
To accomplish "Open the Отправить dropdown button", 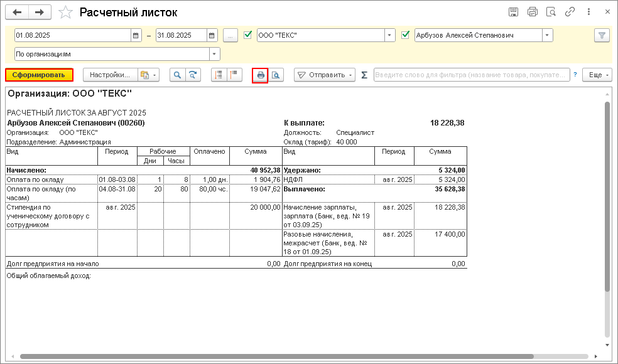I will click(x=325, y=75).
